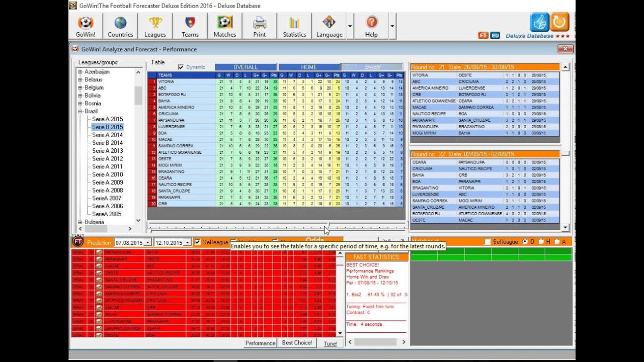Select Serie A 2013 league
Screen dimensions: 644x362
[x=107, y=151]
